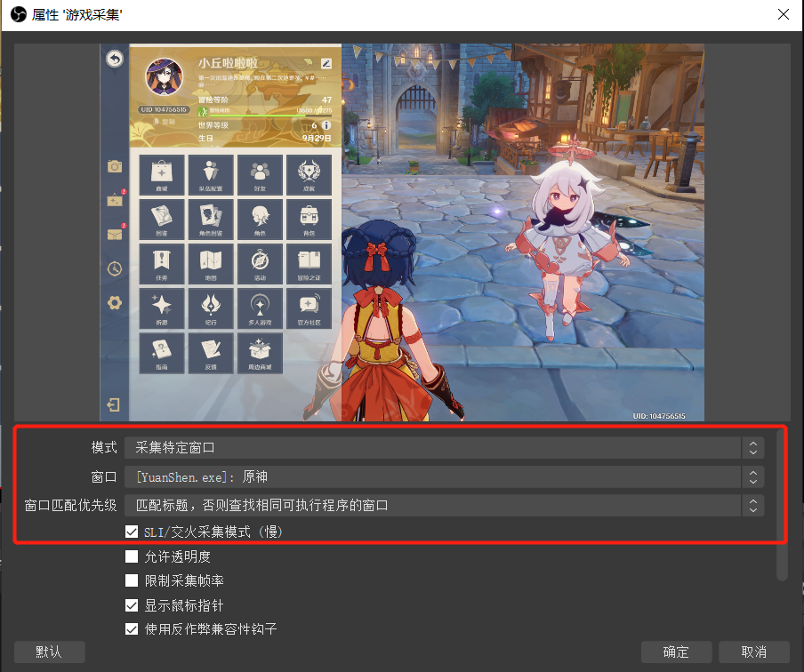The width and height of the screenshot is (804, 672).
Task: Click the 取消 cancel button
Action: point(754,652)
